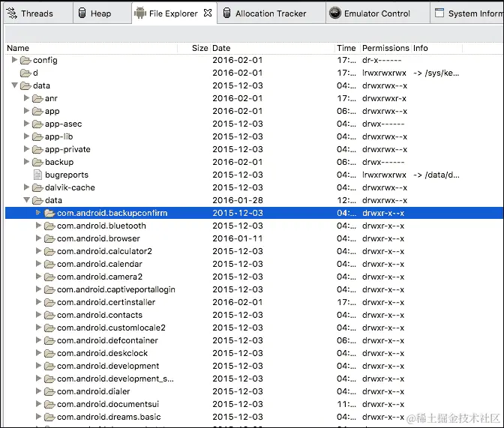Expand the config folder
This screenshot has height=428, width=504.
tap(14, 60)
